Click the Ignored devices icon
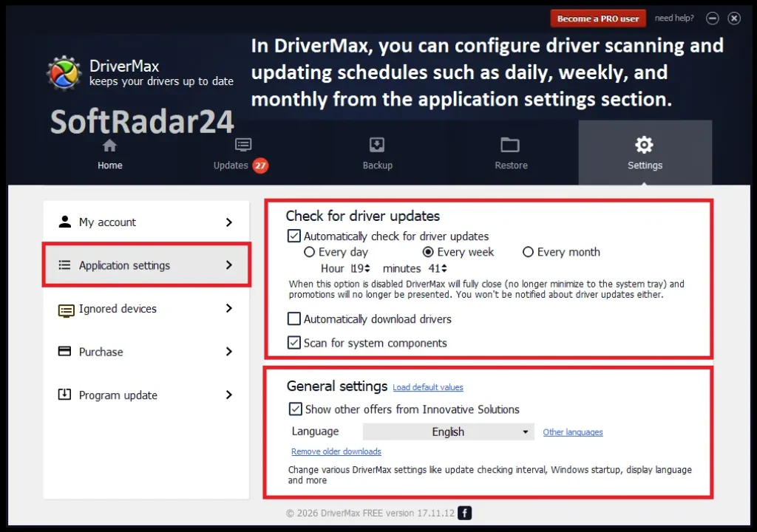 tap(66, 310)
